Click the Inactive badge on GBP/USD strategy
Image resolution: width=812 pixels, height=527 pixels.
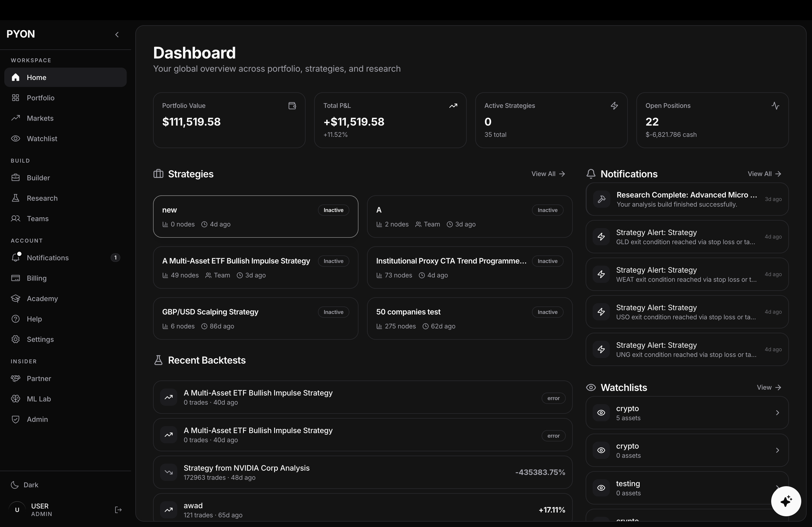(x=333, y=312)
